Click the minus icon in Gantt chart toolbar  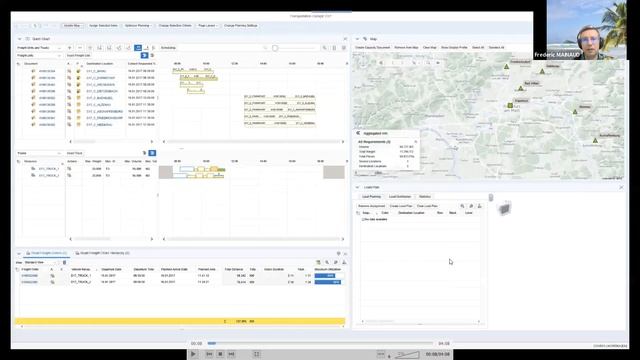[80, 48]
